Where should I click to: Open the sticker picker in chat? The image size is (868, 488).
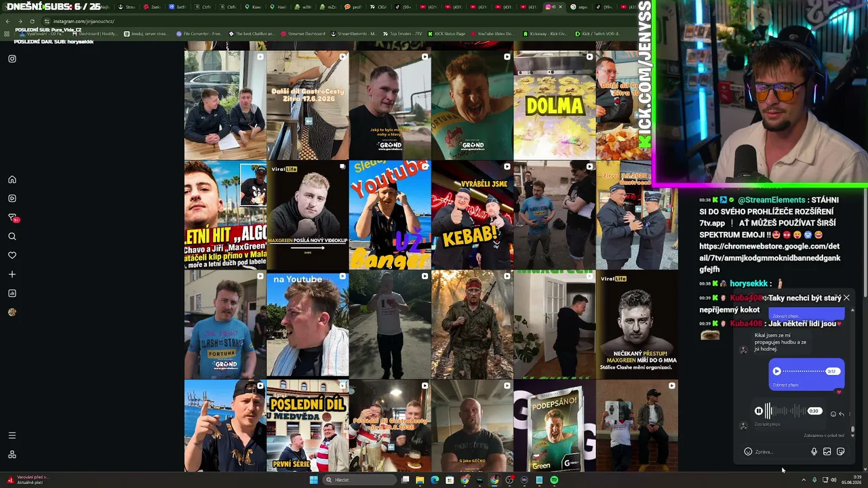coord(840,451)
